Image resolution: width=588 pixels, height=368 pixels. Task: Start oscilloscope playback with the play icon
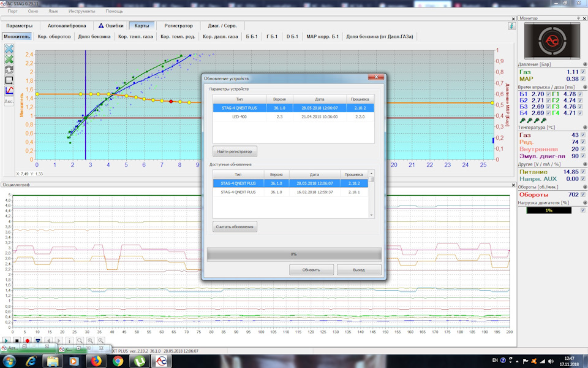tap(6, 340)
